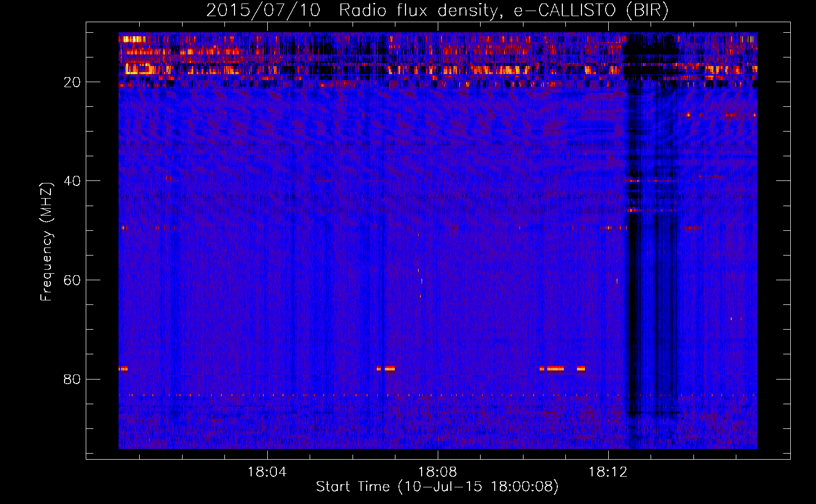Click the date "2015/07/10" in the title
This screenshot has width=816, height=504.
pos(263,11)
